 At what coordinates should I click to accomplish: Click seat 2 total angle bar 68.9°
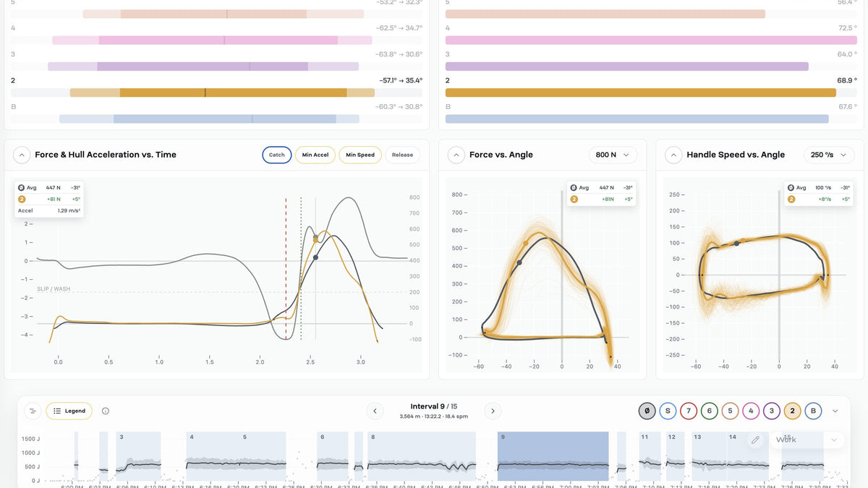641,93
